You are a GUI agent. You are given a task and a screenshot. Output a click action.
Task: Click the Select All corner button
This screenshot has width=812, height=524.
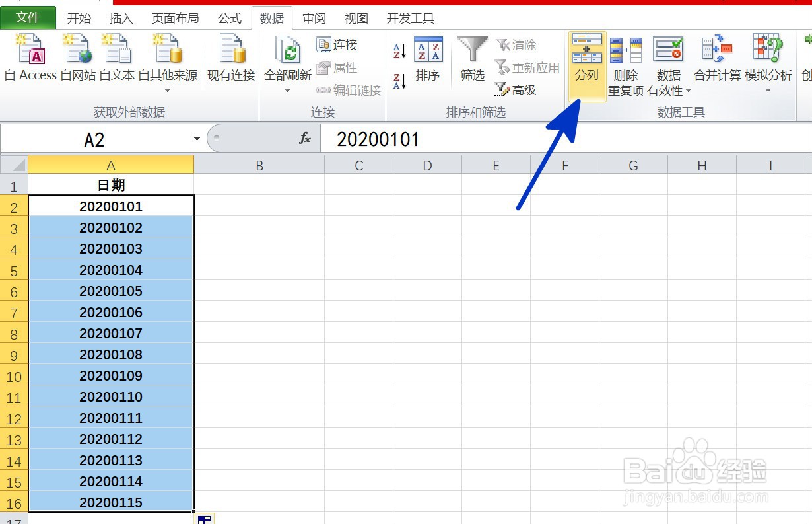[x=14, y=165]
